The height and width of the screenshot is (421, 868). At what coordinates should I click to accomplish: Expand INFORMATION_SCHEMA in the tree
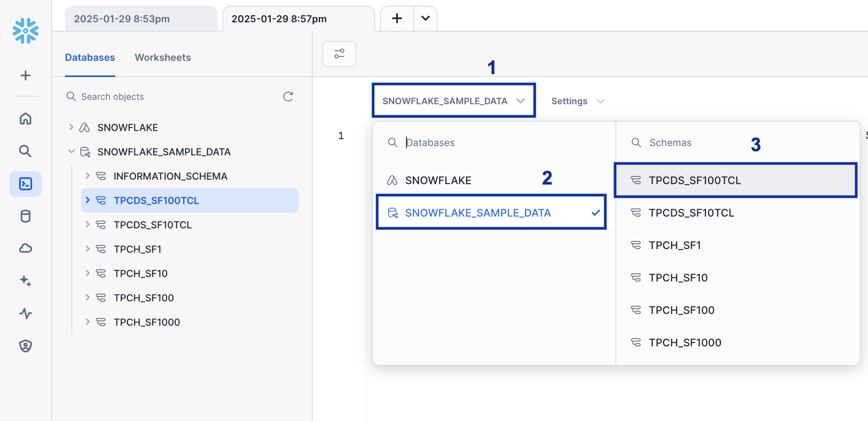[87, 176]
